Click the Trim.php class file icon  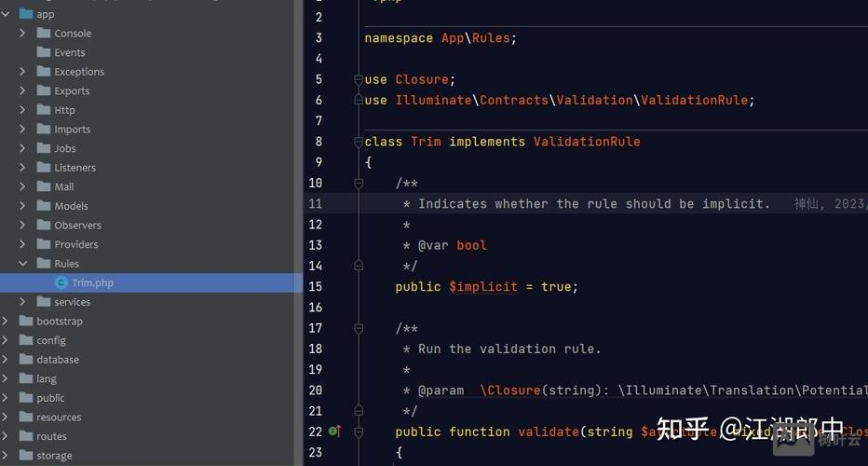61,282
